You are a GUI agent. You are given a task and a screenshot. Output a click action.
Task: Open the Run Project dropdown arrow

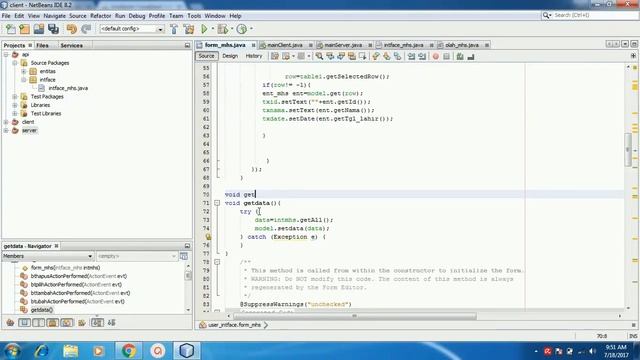pos(212,29)
